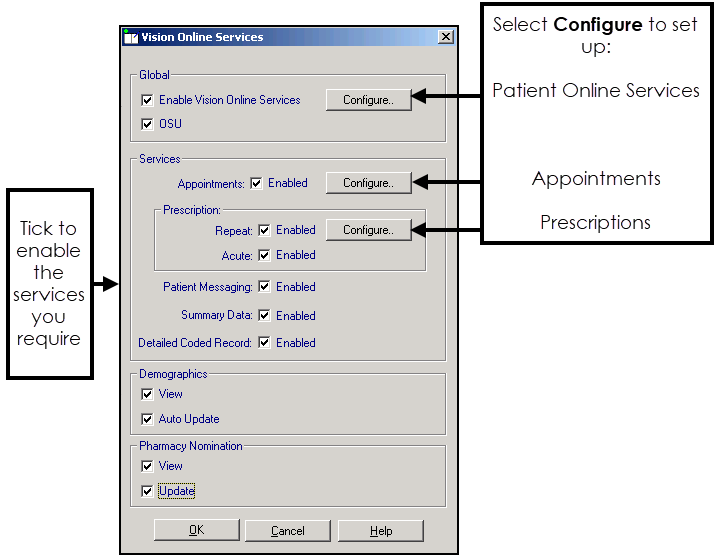The image size is (716, 555).
Task: Toggle Demographics Auto Update checkbox
Action: [148, 420]
